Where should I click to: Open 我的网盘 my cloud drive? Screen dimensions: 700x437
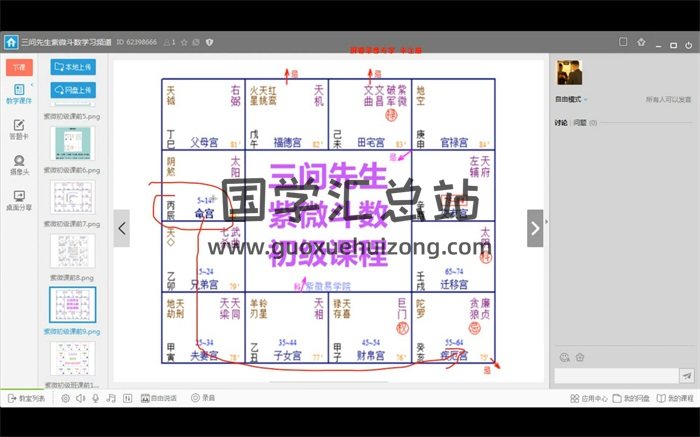click(x=631, y=398)
